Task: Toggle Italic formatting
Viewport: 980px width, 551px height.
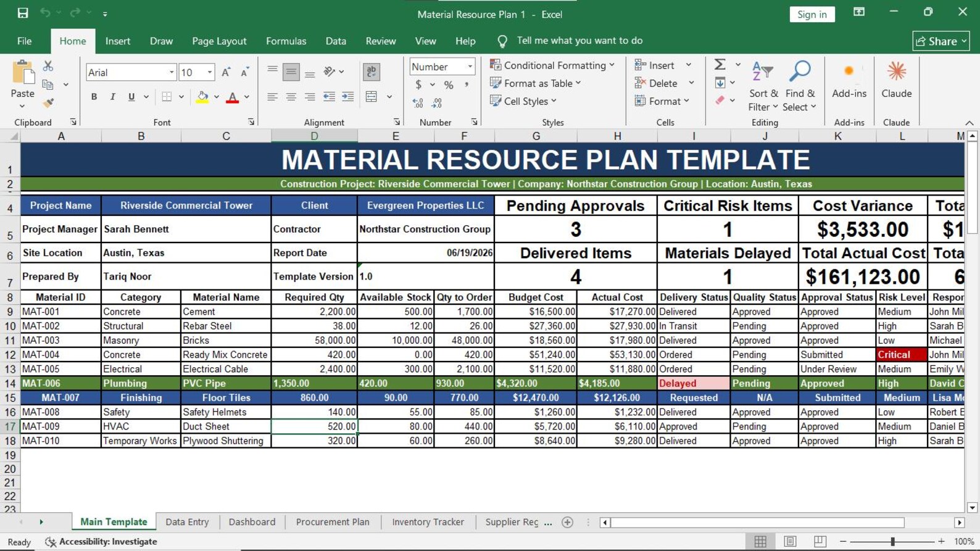Action: point(112,97)
